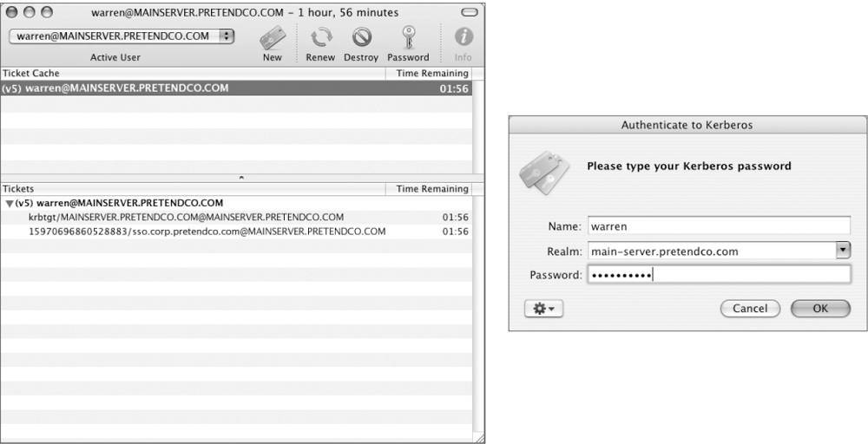This screenshot has height=444, width=868.
Task: Click the Password field
Action: click(x=719, y=275)
